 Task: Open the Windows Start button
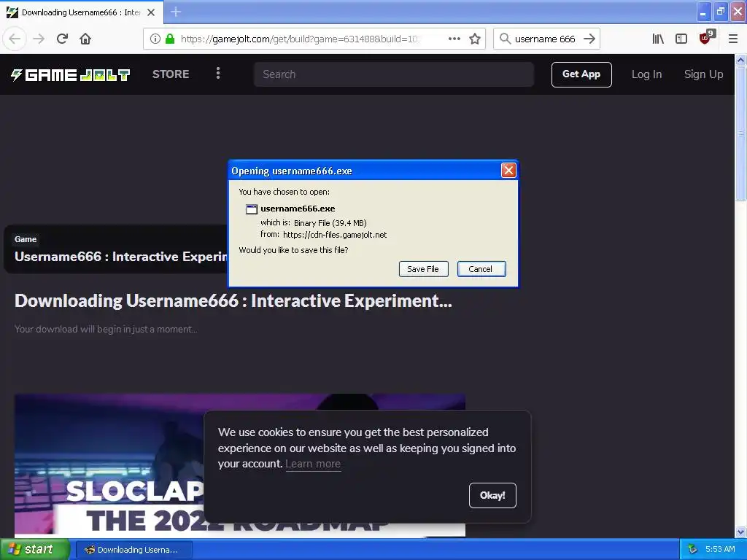34,549
